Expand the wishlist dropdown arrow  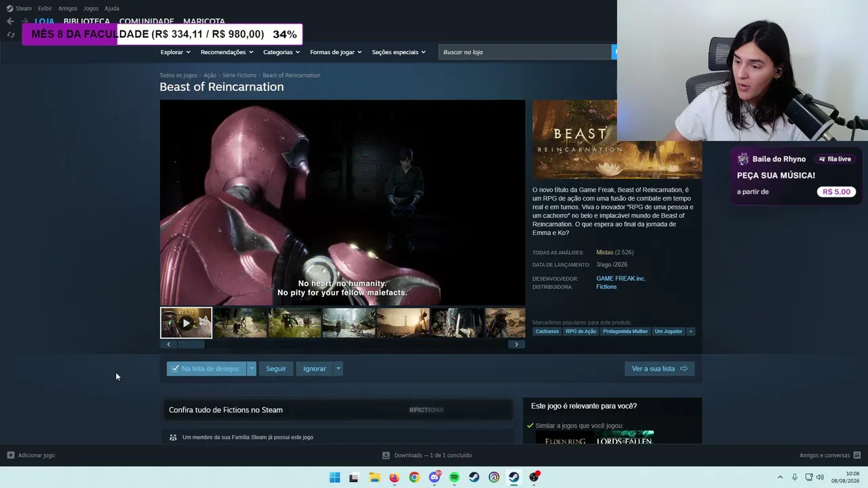click(252, 369)
